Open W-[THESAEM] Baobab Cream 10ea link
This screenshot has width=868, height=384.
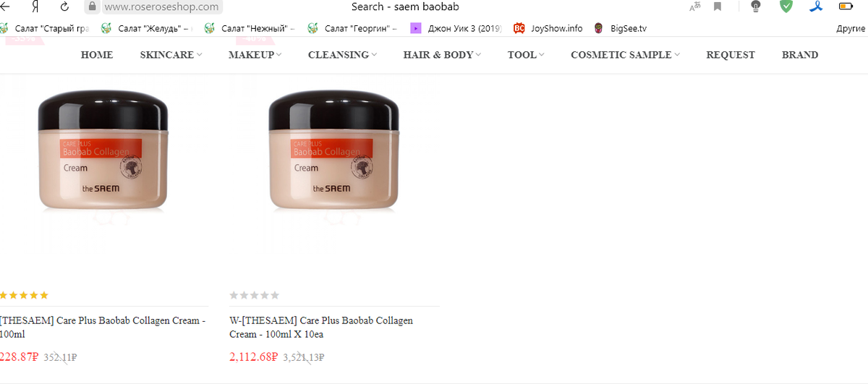(321, 327)
